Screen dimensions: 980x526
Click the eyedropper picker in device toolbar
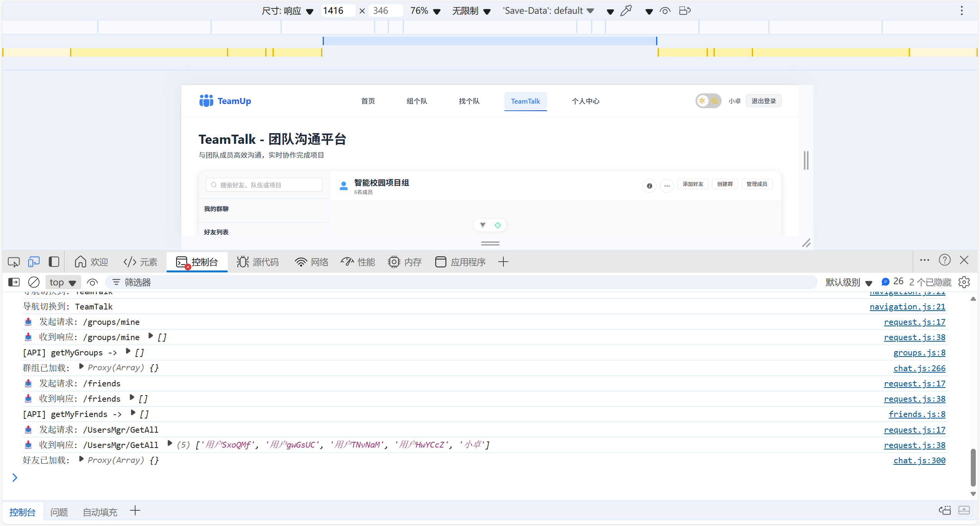(626, 10)
